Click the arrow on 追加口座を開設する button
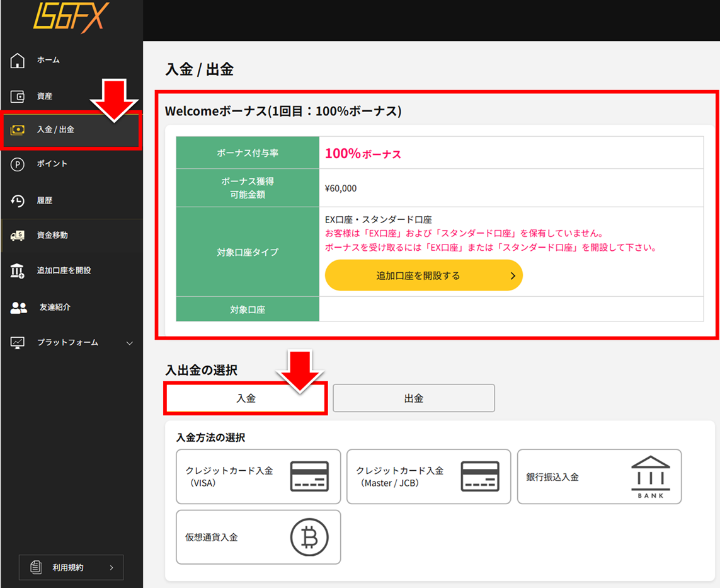This screenshot has height=588, width=720. click(513, 275)
